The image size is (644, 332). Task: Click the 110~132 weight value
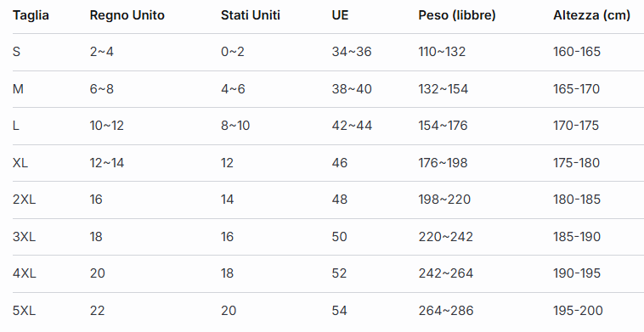point(442,52)
